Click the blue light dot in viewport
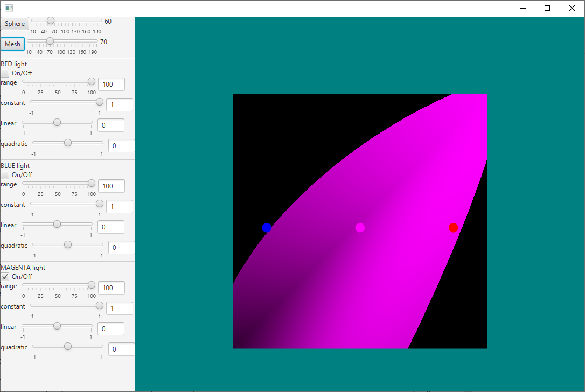 tap(267, 228)
